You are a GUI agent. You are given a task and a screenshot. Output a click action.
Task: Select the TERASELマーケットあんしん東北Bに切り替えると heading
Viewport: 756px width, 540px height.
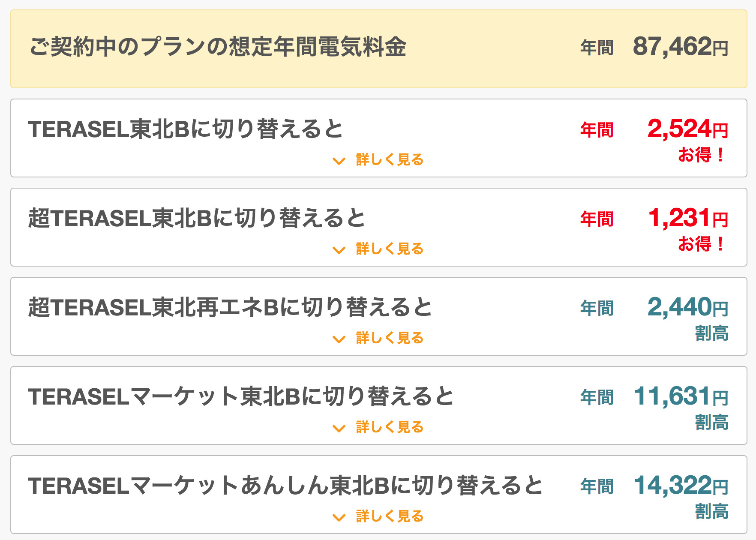(285, 486)
